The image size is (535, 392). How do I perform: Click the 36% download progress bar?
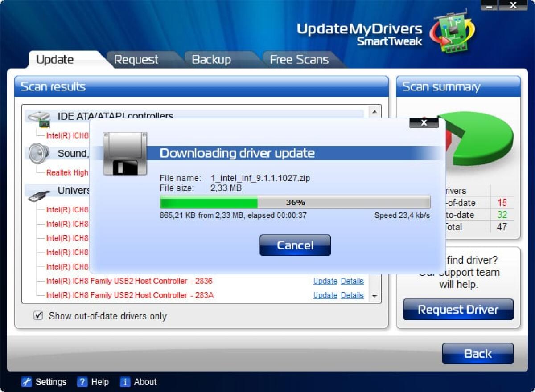(295, 202)
